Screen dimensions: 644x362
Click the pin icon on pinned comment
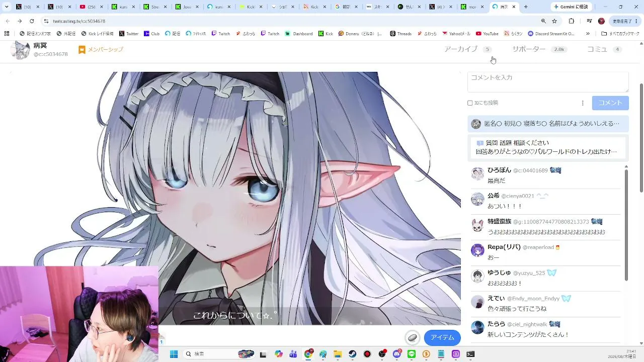476,124
